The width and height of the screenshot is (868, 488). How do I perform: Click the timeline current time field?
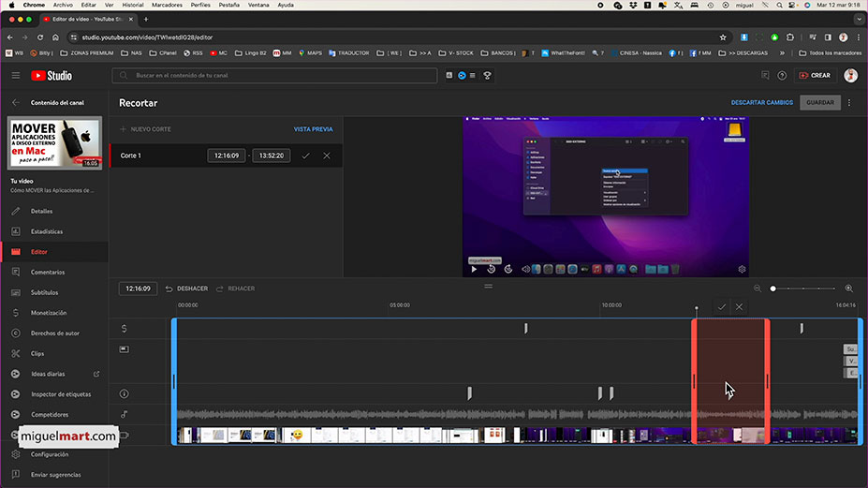138,288
